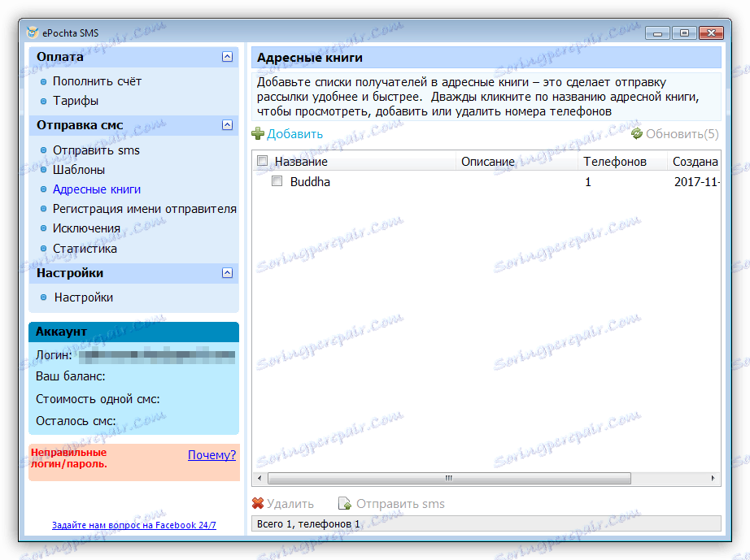This screenshot has height=560, width=750.
Task: Select Адресные книги in sidebar
Action: pyautogui.click(x=97, y=189)
